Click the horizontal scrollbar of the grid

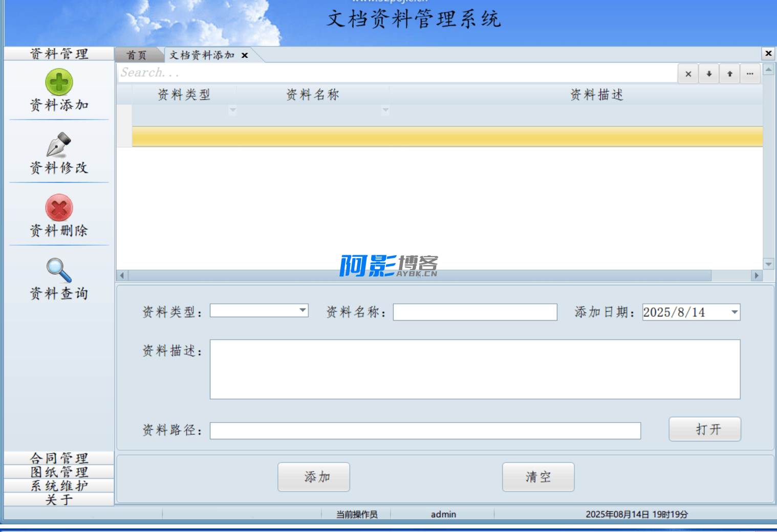coord(420,276)
